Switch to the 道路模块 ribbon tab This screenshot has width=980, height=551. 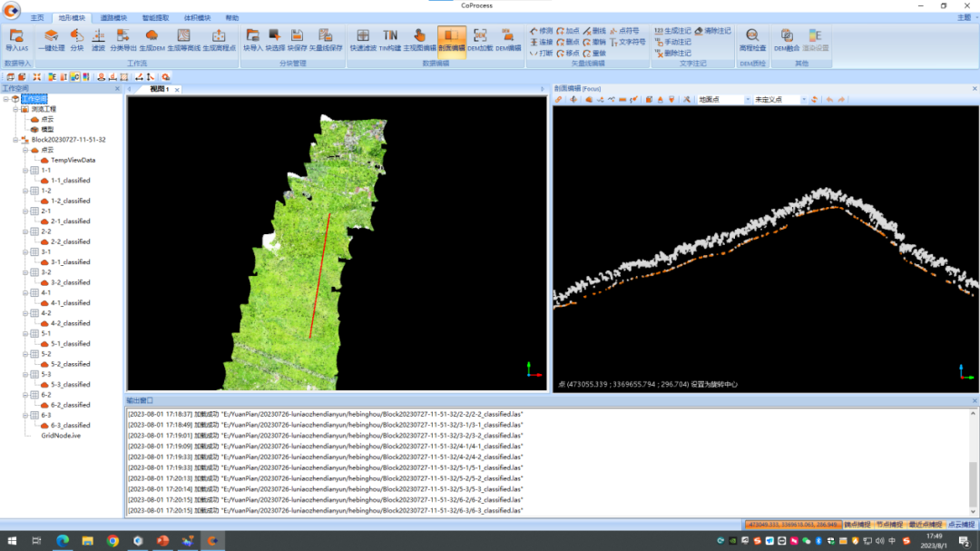click(113, 18)
